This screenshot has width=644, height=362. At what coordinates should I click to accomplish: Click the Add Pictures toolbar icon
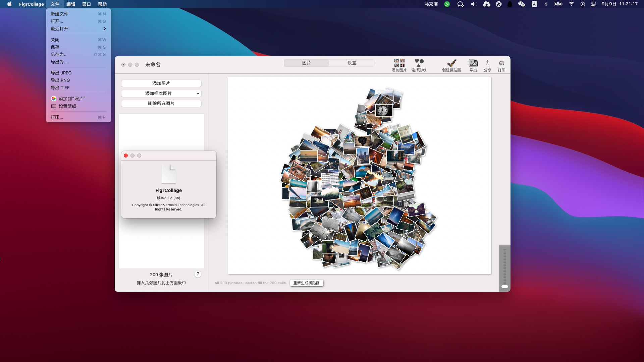click(x=399, y=65)
